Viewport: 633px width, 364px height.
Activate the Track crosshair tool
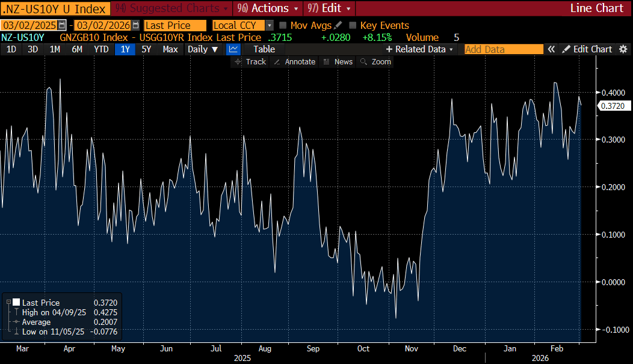coord(251,62)
